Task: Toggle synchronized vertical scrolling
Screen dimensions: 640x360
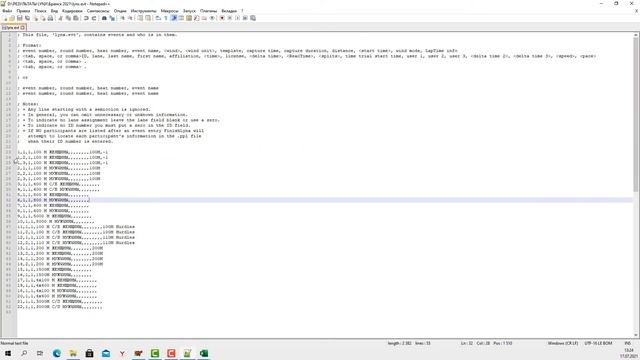Action: pos(140,18)
